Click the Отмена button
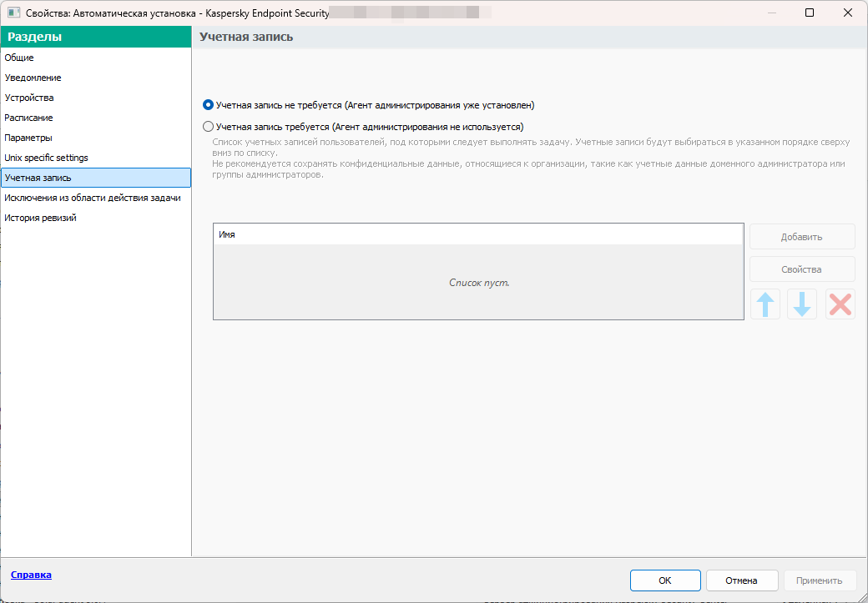Image resolution: width=868 pixels, height=603 pixels. [741, 580]
